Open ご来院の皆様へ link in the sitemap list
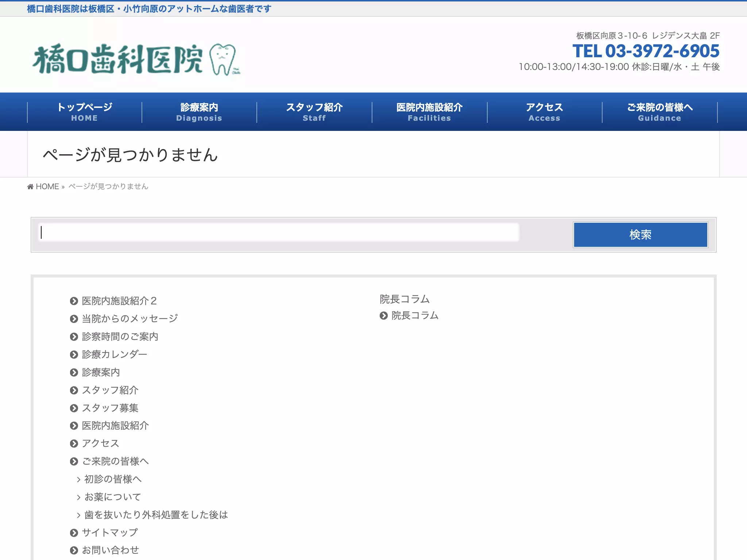The height and width of the screenshot is (560, 747). coord(115,462)
